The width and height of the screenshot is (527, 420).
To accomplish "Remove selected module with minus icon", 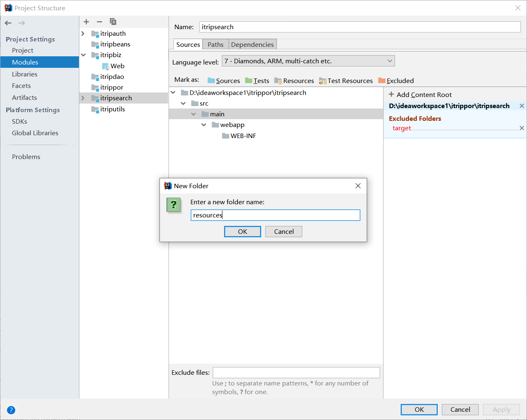I will click(x=99, y=22).
